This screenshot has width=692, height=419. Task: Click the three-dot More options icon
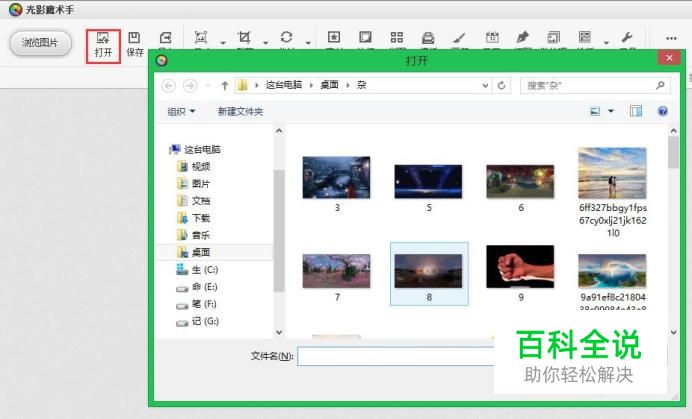click(x=671, y=38)
